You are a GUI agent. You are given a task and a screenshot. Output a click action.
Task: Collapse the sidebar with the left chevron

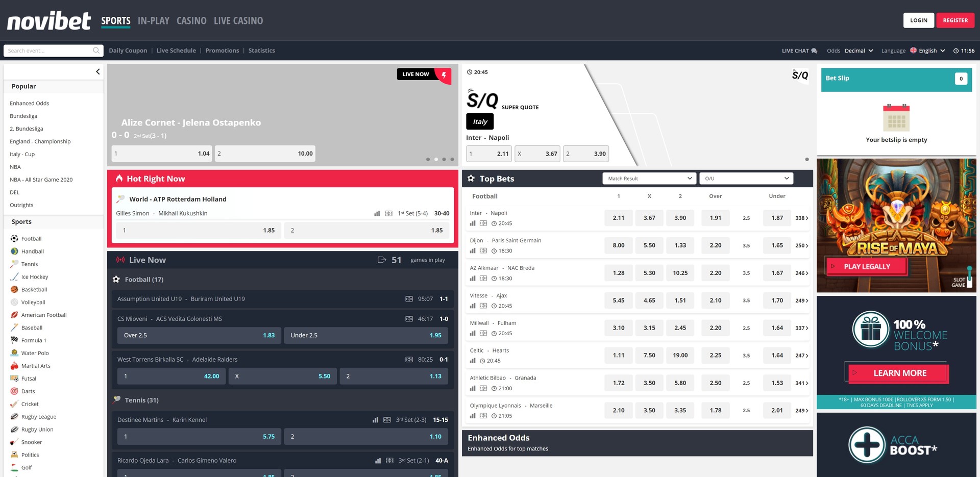point(97,72)
